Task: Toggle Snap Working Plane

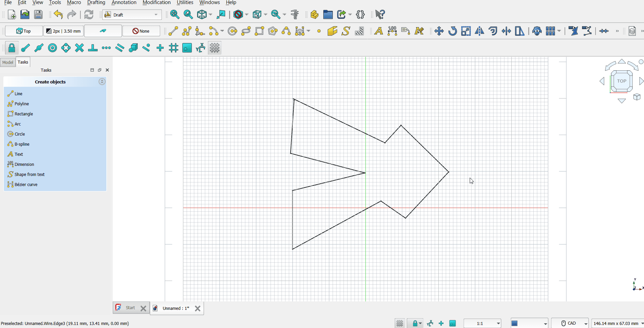Action: coord(187,48)
